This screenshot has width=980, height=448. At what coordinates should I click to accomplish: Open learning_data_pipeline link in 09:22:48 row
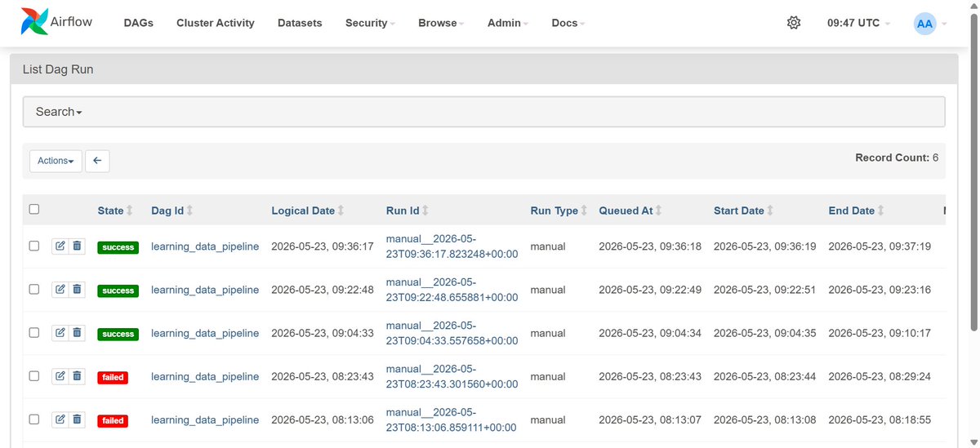[205, 290]
